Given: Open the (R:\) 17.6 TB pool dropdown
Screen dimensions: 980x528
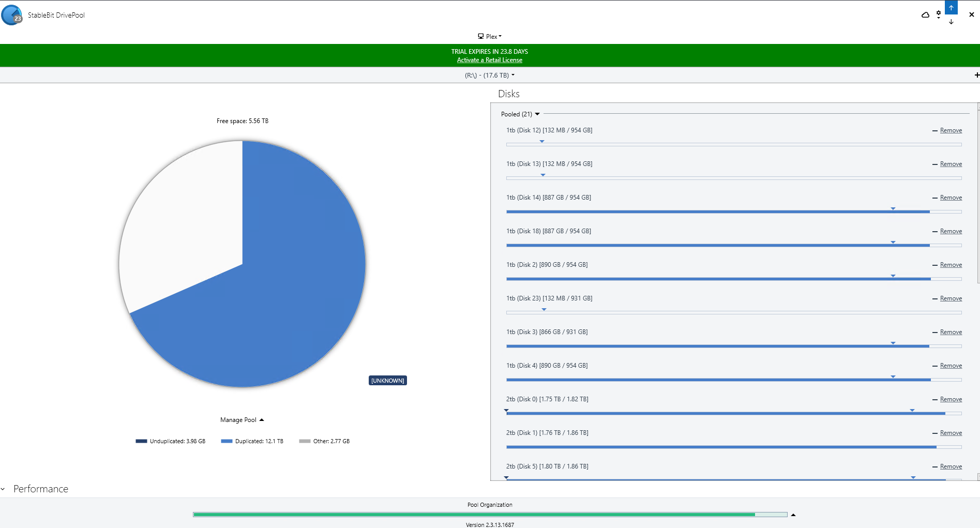Looking at the screenshot, I should pyautogui.click(x=489, y=76).
